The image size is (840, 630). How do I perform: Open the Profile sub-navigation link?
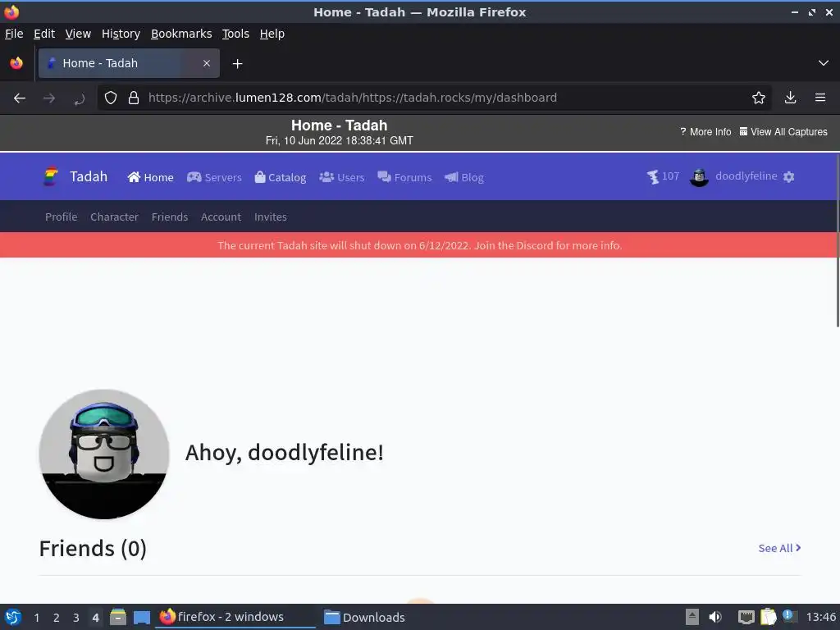tap(61, 217)
